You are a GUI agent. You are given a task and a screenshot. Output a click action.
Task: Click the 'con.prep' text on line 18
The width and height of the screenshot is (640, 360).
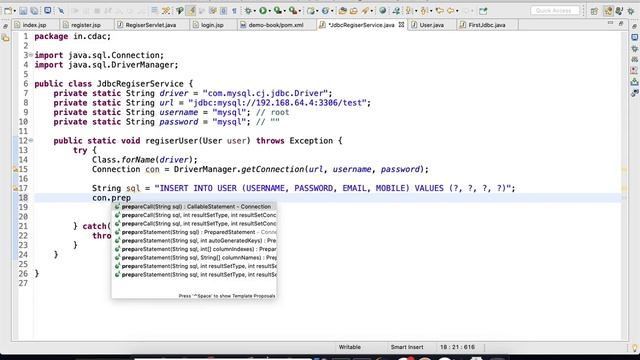(111, 198)
